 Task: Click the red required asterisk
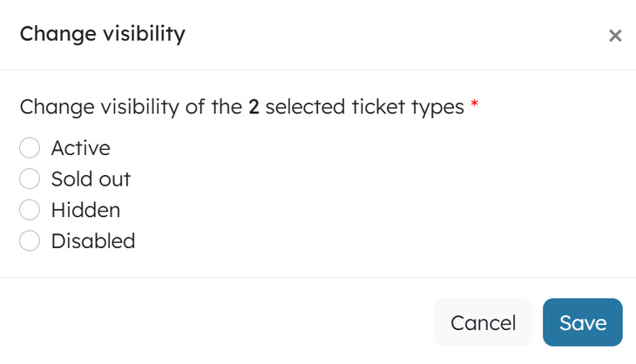coord(475,105)
